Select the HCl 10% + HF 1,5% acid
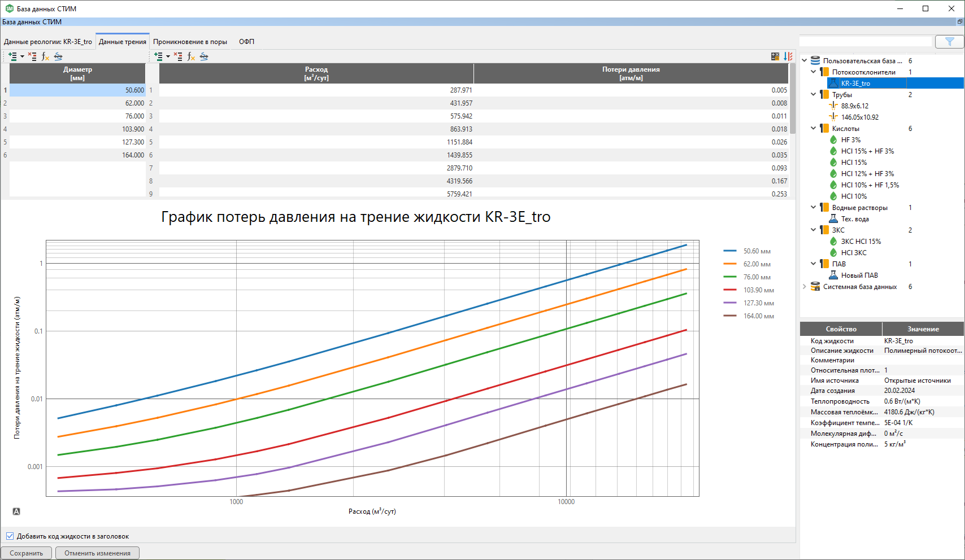 click(870, 185)
